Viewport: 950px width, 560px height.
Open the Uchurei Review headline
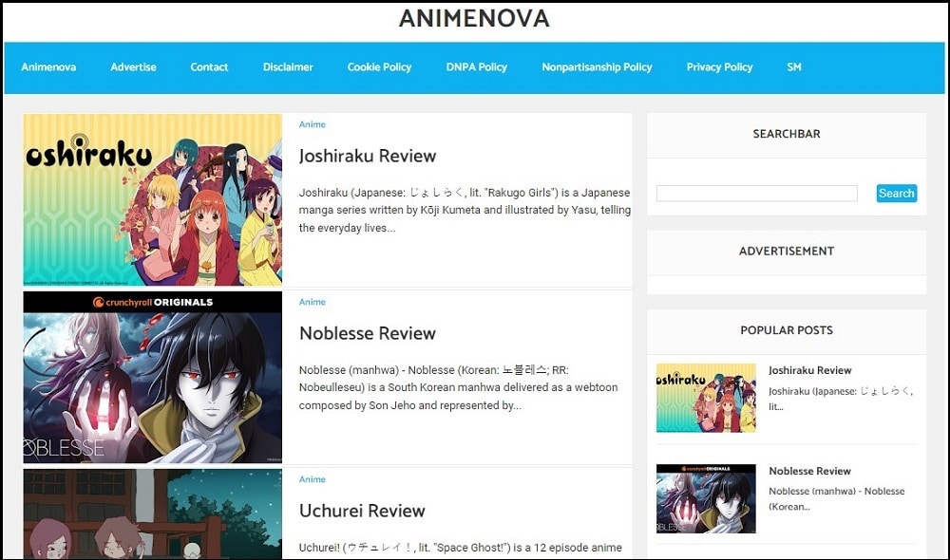pos(362,511)
